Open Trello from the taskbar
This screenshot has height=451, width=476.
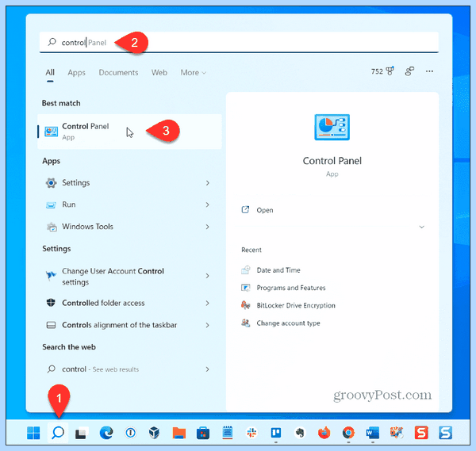[x=276, y=433]
